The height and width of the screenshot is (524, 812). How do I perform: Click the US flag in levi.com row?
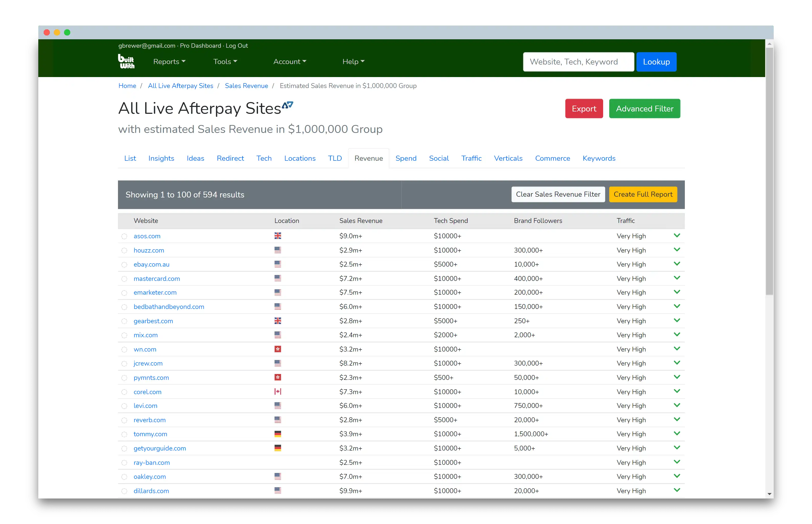[x=278, y=406]
